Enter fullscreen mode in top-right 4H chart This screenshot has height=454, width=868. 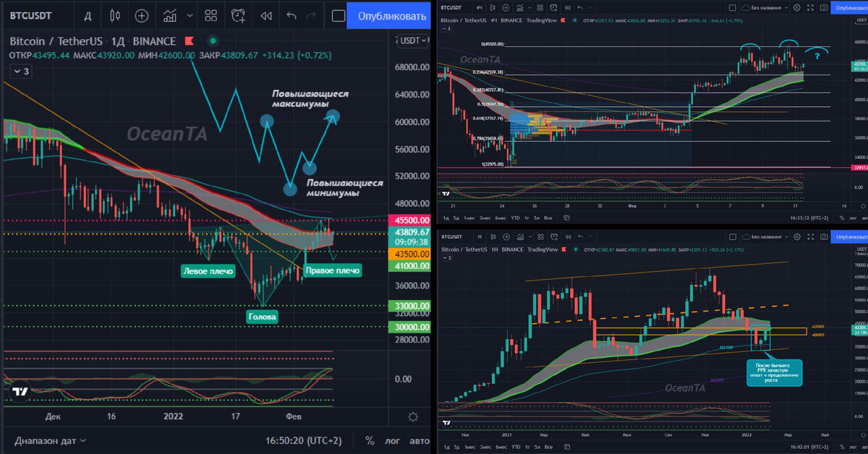810,7
